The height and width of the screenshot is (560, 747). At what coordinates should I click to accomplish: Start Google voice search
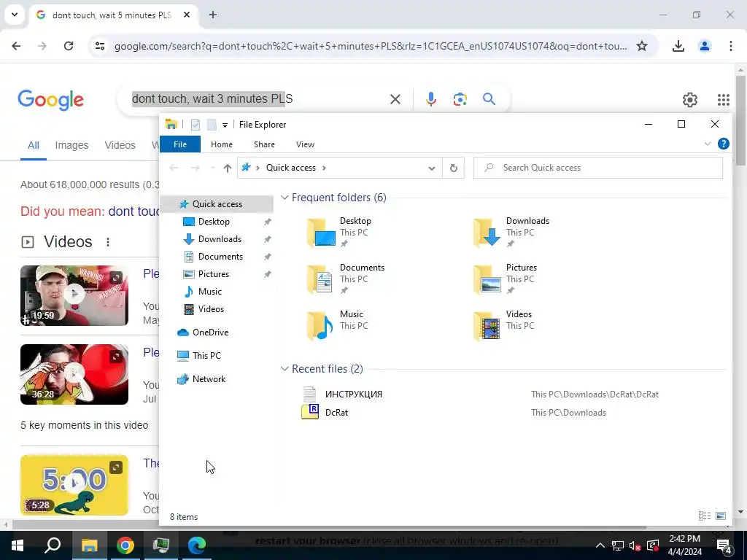pos(431,99)
